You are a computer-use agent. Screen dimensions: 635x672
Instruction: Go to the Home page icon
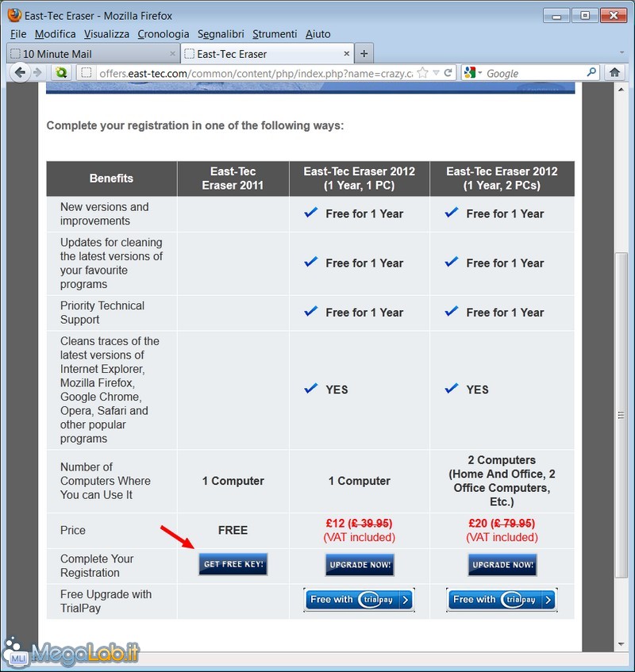[614, 72]
